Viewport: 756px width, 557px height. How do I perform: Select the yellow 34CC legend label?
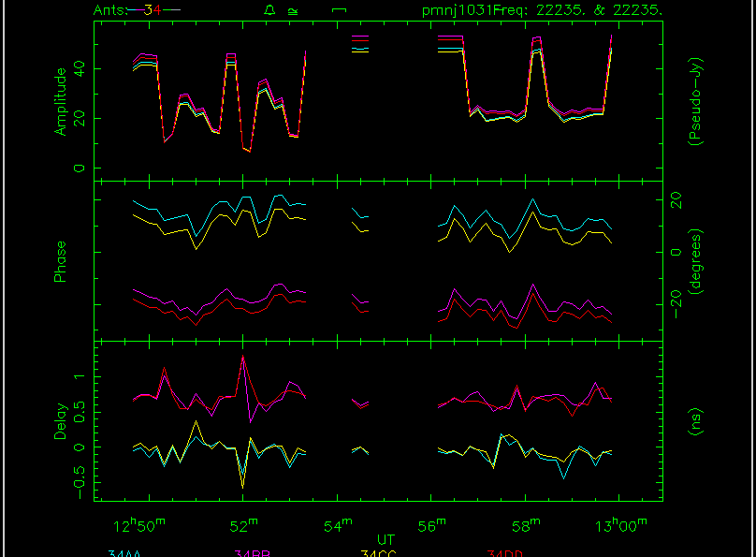tap(379, 553)
